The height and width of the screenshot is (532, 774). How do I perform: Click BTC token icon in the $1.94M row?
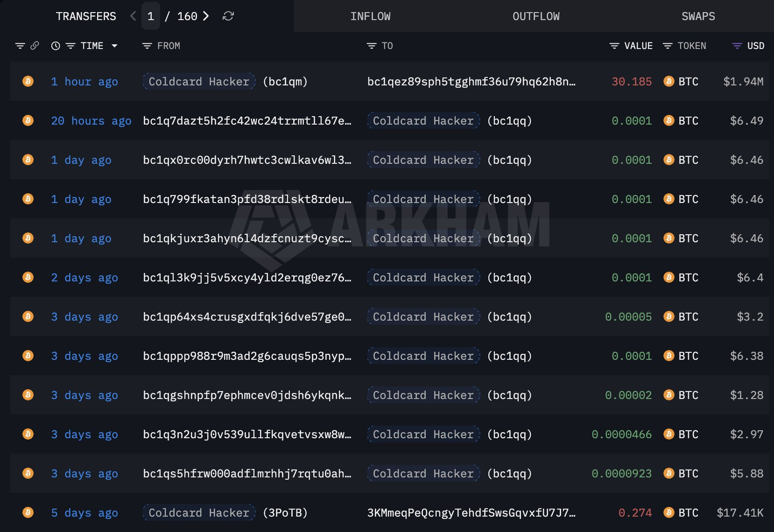pyautogui.click(x=669, y=81)
